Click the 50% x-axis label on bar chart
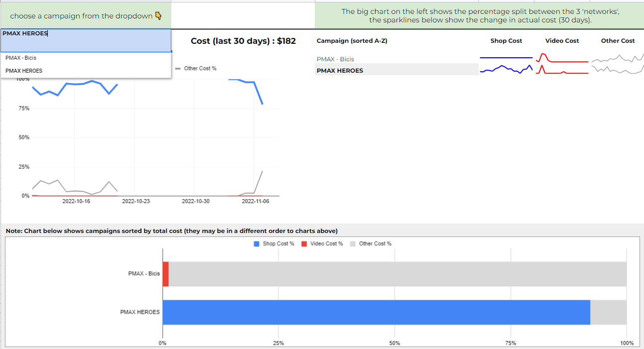Screen dimensions: 644x349 click(x=394, y=343)
